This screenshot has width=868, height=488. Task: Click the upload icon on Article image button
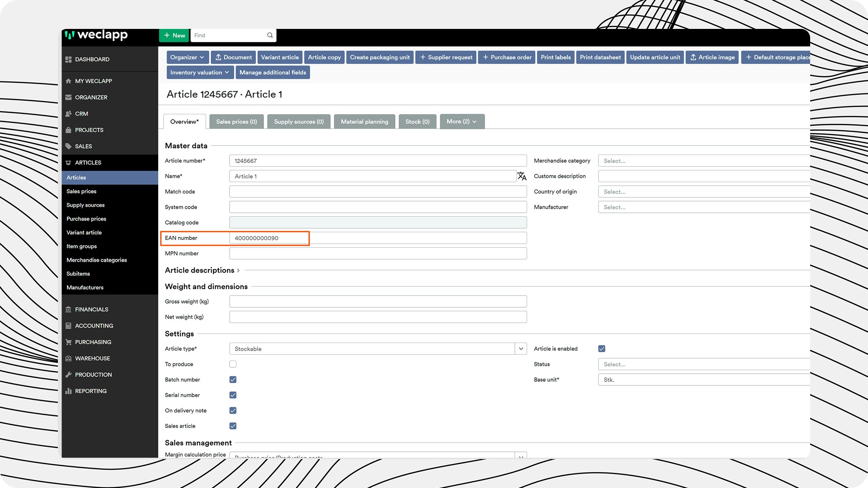[693, 57]
